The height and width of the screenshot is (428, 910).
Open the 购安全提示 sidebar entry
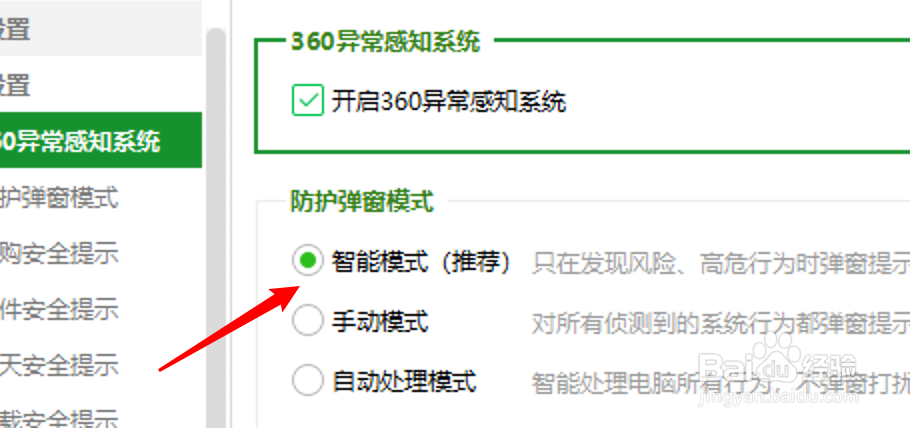pos(59,254)
